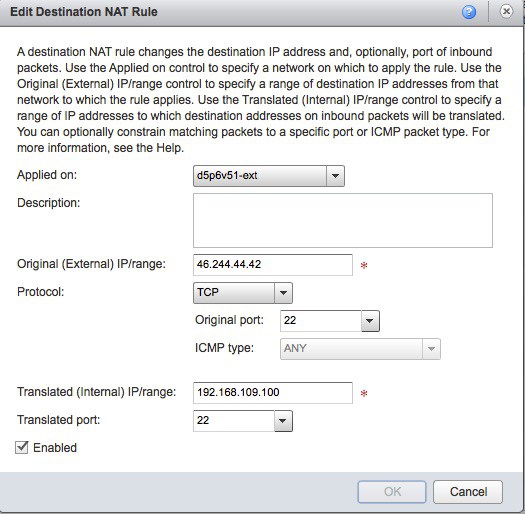525x514 pixels.
Task: Expand the Translated port arrow list
Action: coord(283,421)
